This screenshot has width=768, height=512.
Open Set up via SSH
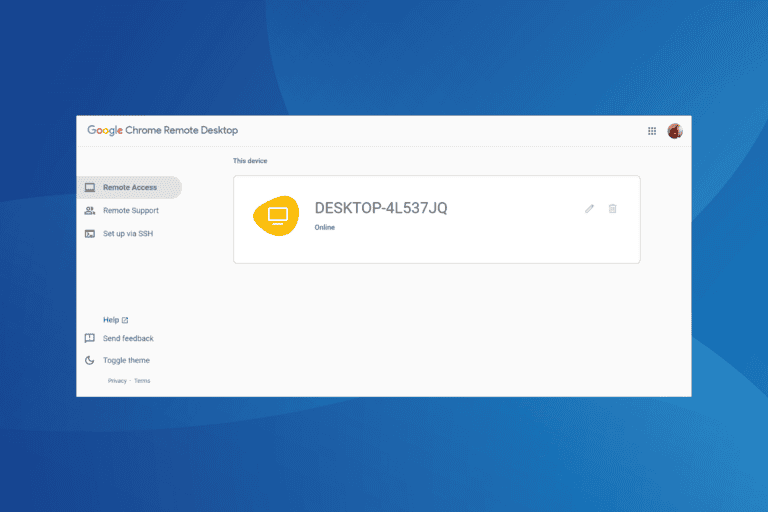128,234
